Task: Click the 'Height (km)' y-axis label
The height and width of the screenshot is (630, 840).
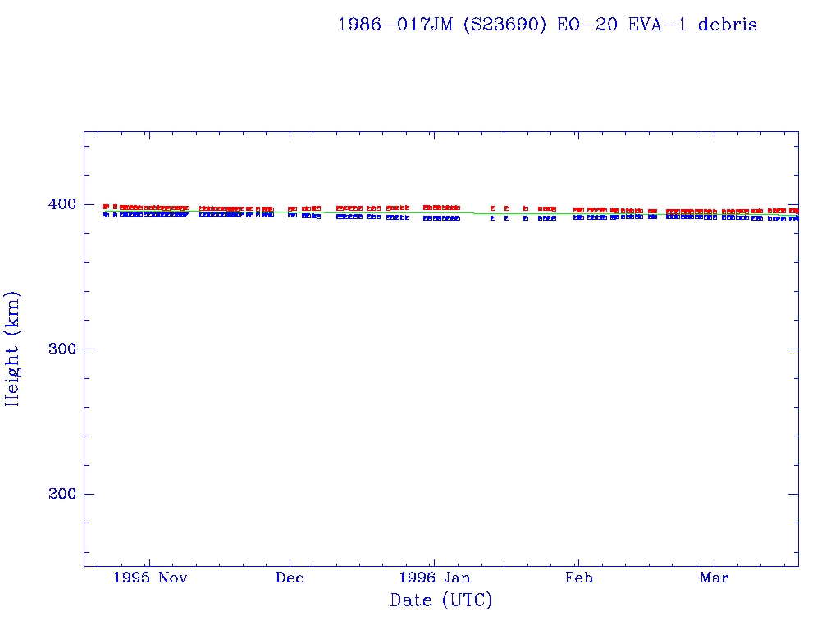Action: (x=13, y=349)
